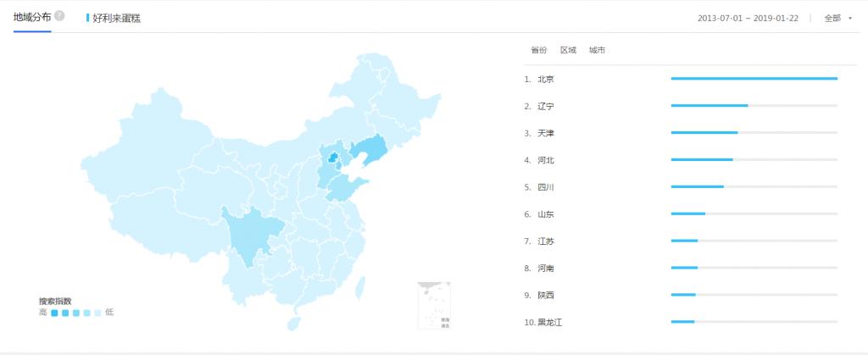Select the 地域分布 tab heading
The image size is (868, 355).
tap(31, 16)
